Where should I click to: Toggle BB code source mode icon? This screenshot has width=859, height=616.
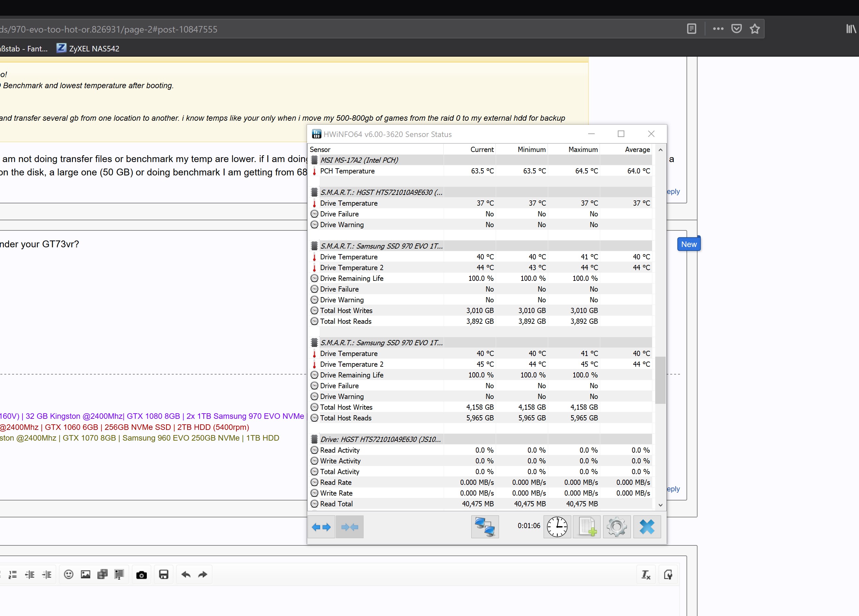tap(668, 575)
